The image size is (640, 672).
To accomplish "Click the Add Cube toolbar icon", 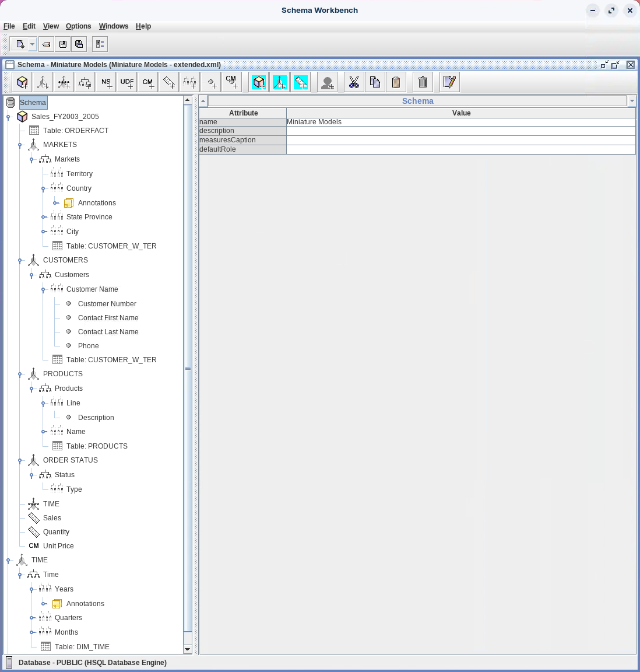I will tap(22, 82).
